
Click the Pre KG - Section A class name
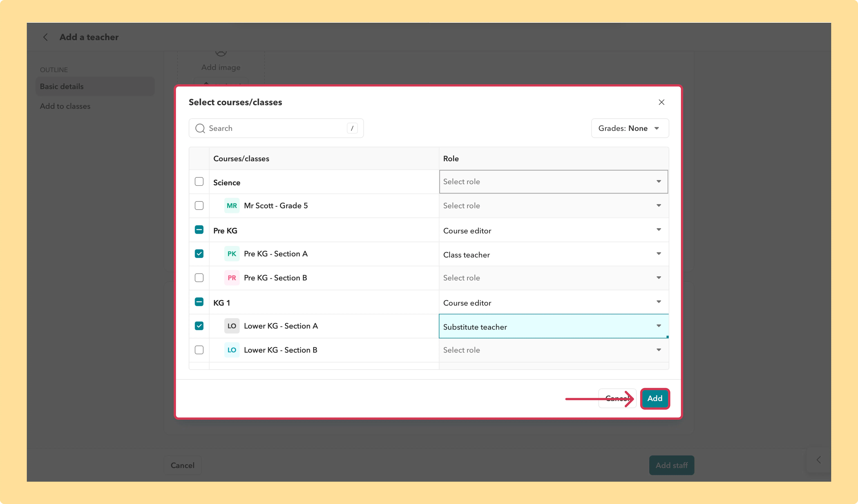[276, 254]
